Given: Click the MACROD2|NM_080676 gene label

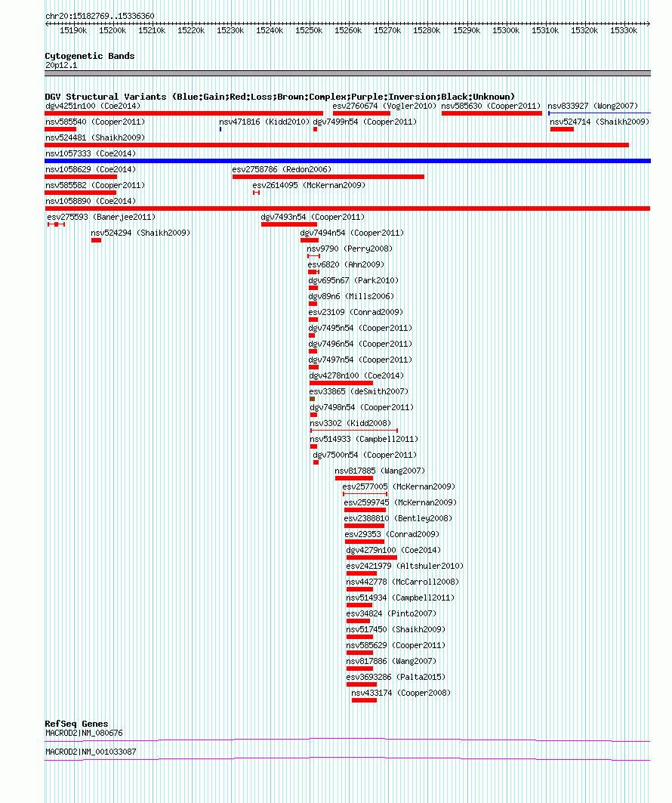Looking at the screenshot, I should 84,734.
